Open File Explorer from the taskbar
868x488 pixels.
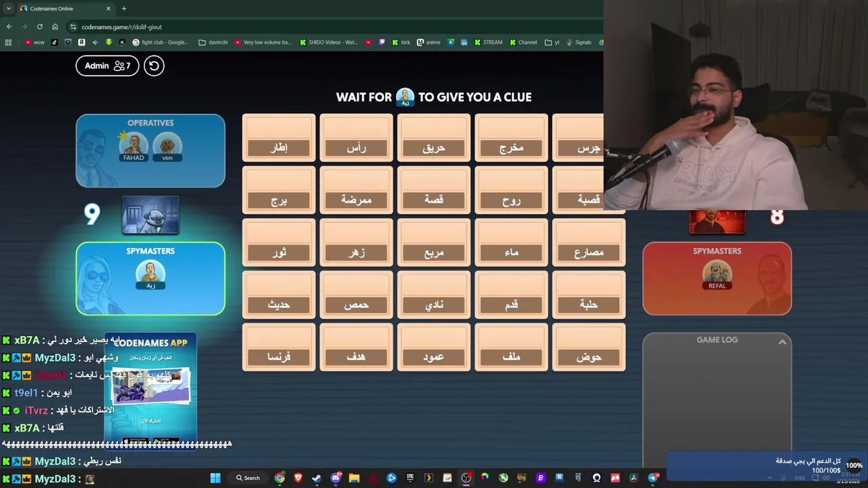354,478
